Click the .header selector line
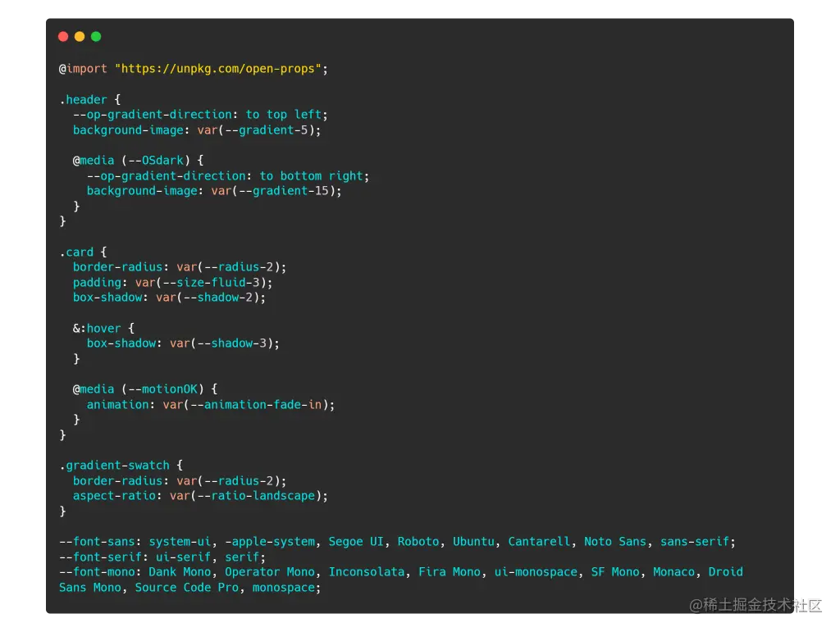840x632 pixels. [x=90, y=99]
